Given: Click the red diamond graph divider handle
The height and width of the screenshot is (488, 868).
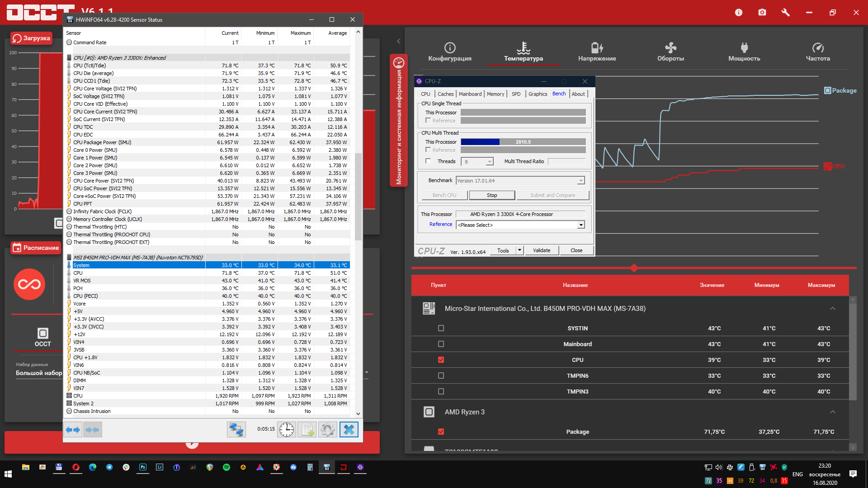Looking at the screenshot, I should coord(634,268).
